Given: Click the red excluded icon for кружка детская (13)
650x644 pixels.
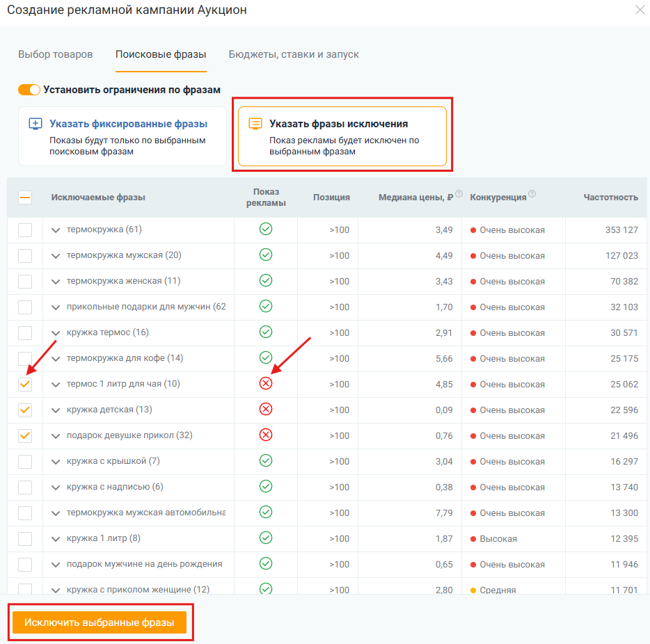Looking at the screenshot, I should pos(266,409).
